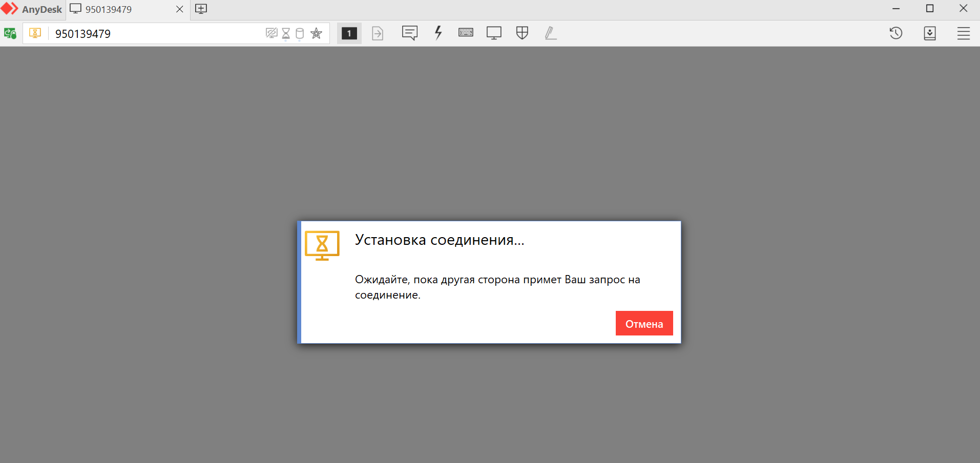This screenshot has width=980, height=463.
Task: Open the chat icon in the toolbar
Action: coord(409,33)
